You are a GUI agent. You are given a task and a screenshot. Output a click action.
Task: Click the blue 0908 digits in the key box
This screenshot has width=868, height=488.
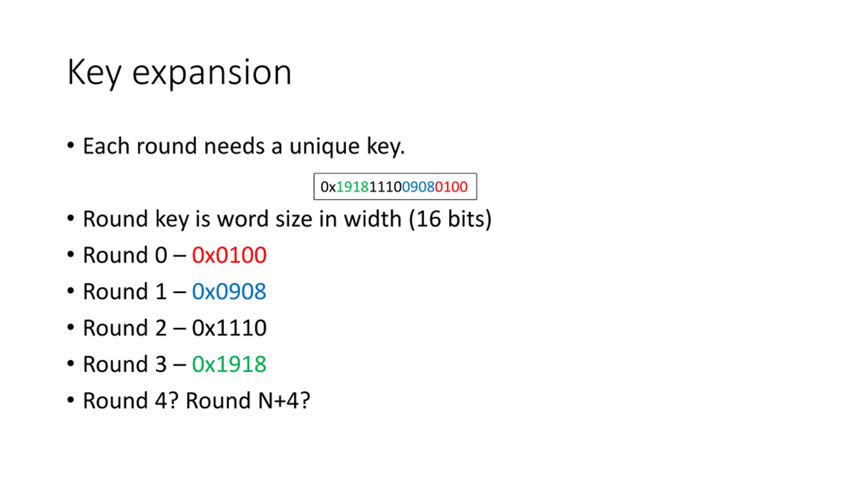click(418, 187)
